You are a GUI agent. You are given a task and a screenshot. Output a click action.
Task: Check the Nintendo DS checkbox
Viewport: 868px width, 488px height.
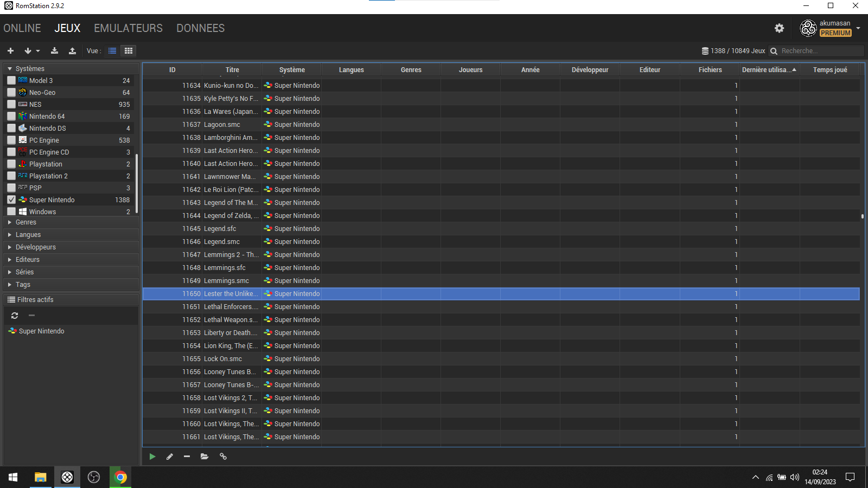[11, 128]
